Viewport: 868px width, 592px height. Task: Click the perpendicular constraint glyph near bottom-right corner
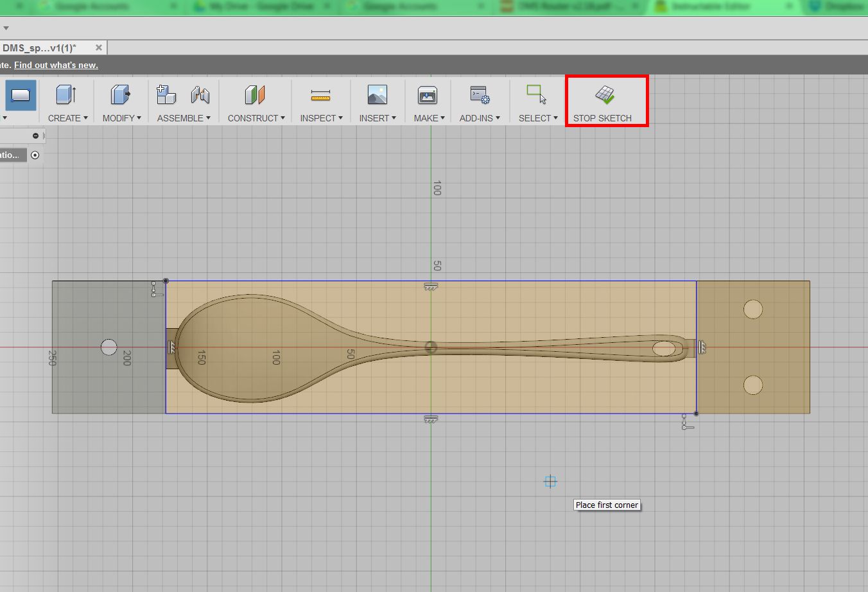point(686,422)
